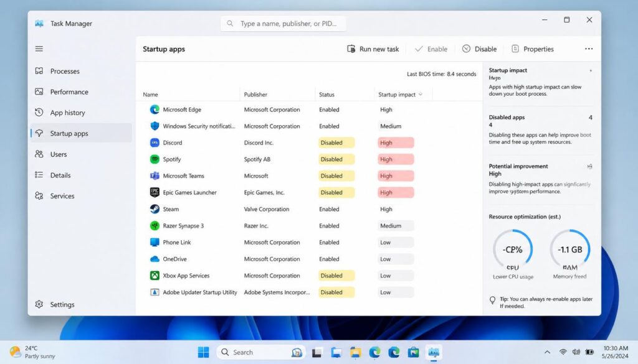Click the Phone Link app icon

click(155, 242)
